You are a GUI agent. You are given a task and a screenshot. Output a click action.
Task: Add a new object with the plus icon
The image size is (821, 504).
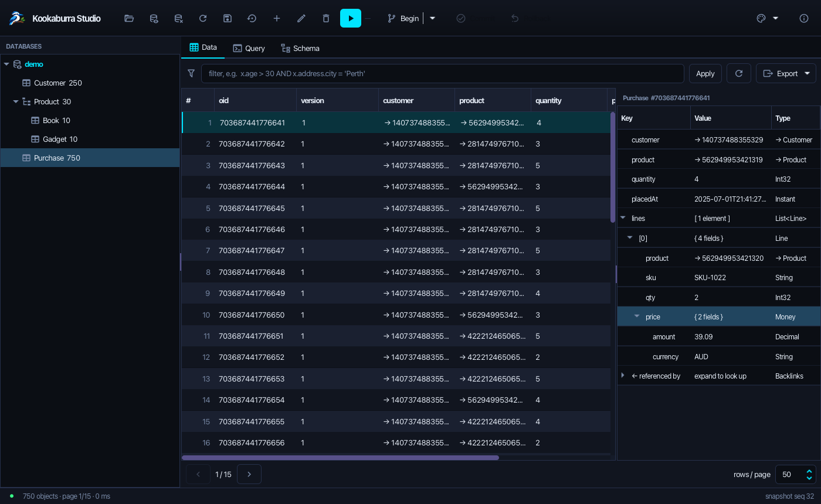pyautogui.click(x=277, y=18)
